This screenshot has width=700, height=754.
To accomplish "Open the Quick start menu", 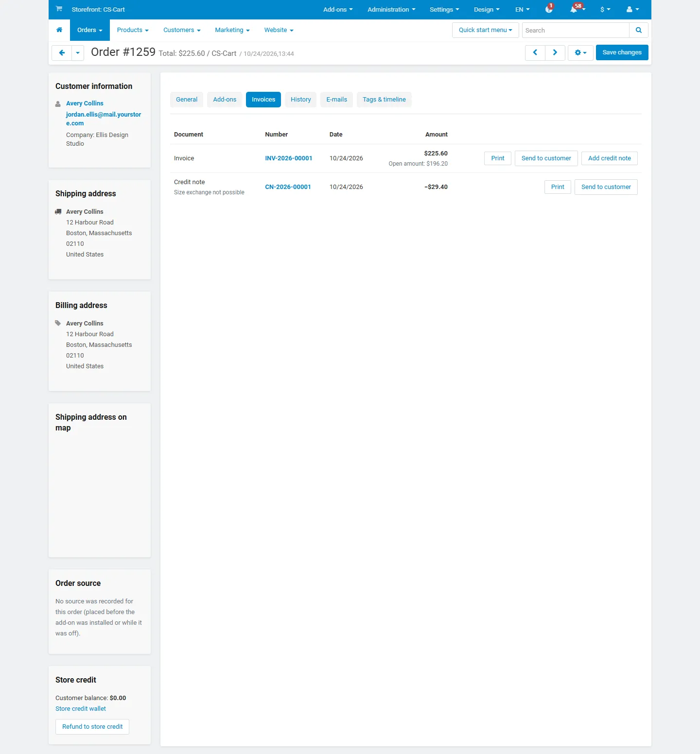I will [x=485, y=30].
